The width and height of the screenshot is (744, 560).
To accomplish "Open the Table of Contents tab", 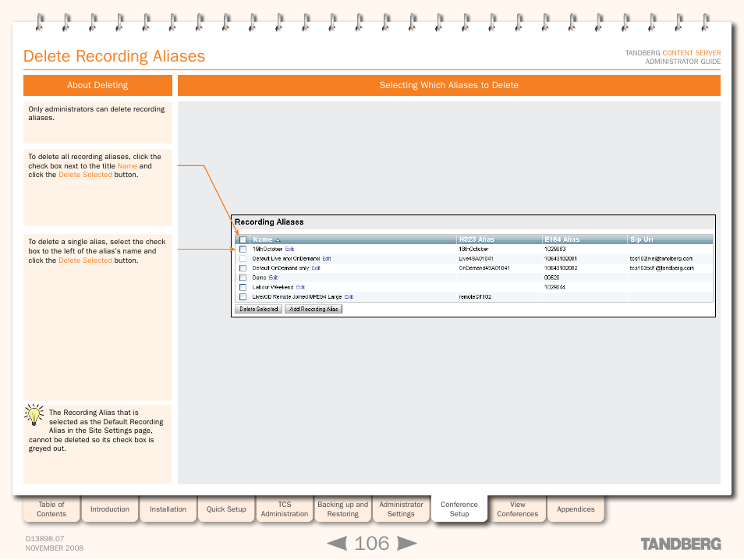I will (x=51, y=509).
